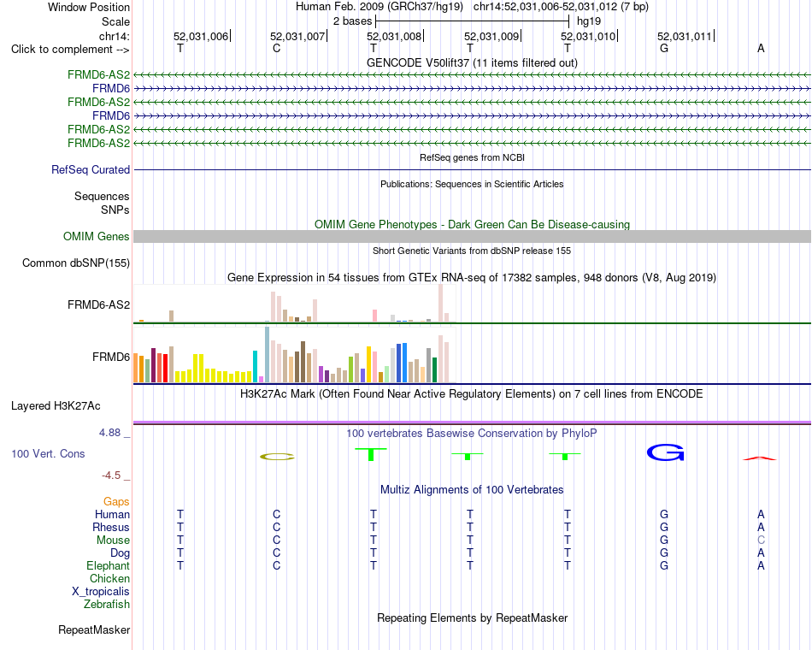Select the Sequences track label
The height and width of the screenshot is (650, 812).
point(102,196)
